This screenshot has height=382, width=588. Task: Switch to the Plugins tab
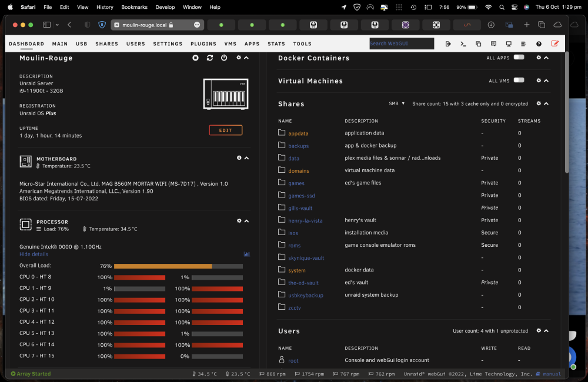[x=203, y=44]
